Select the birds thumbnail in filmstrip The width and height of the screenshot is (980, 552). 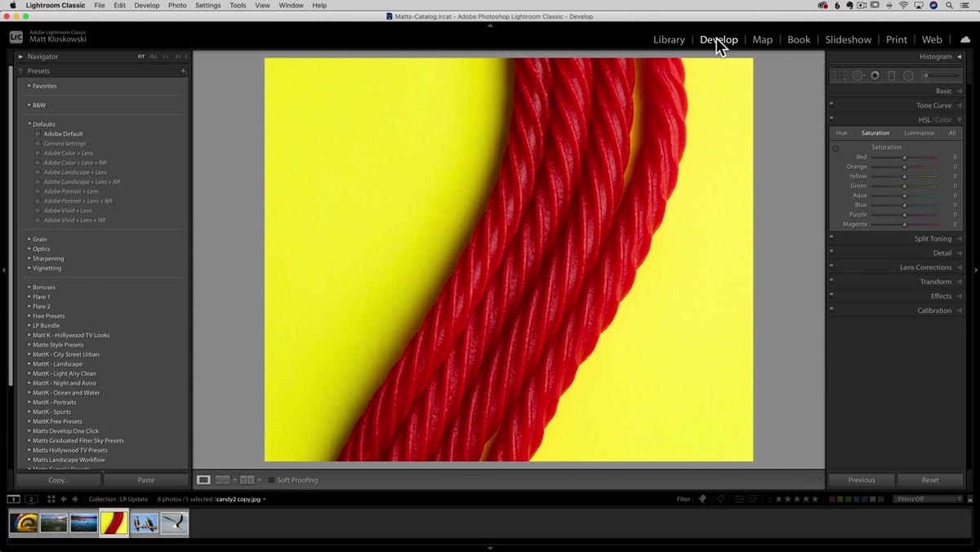145,523
